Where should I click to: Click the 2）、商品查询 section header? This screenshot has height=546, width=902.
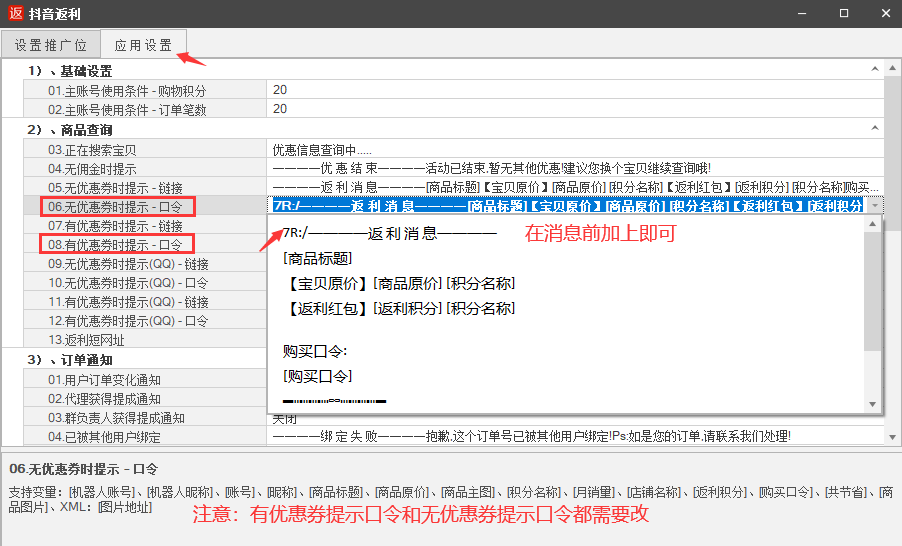coord(70,129)
